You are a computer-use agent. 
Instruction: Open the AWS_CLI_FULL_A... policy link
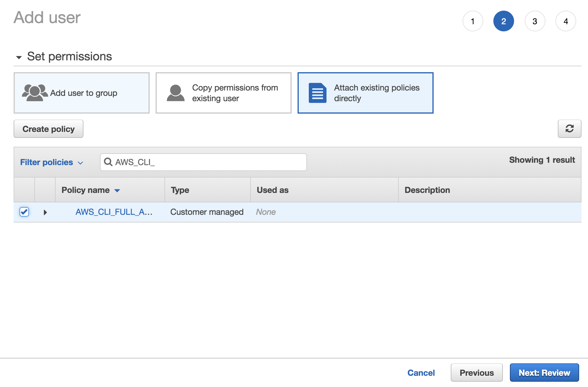tap(114, 212)
